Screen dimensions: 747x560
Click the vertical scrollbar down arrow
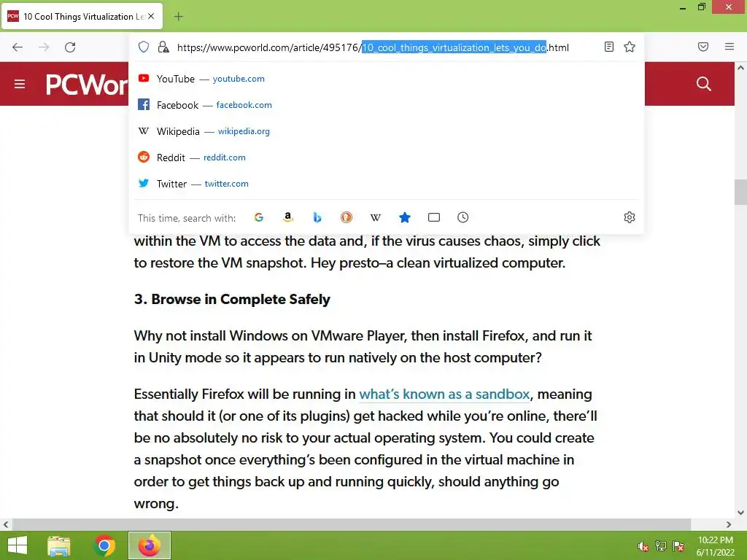740,513
